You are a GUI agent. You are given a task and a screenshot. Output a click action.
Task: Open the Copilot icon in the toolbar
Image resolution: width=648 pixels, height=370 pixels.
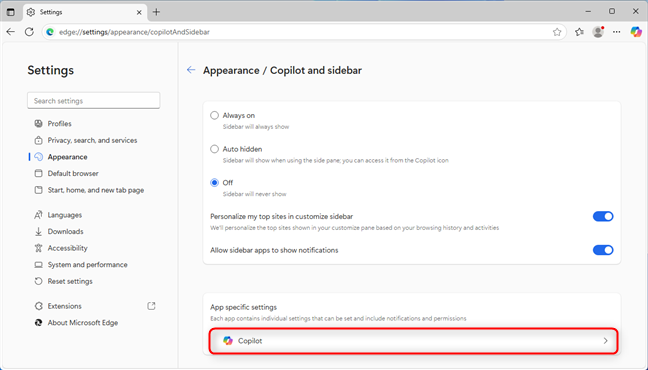click(x=636, y=32)
